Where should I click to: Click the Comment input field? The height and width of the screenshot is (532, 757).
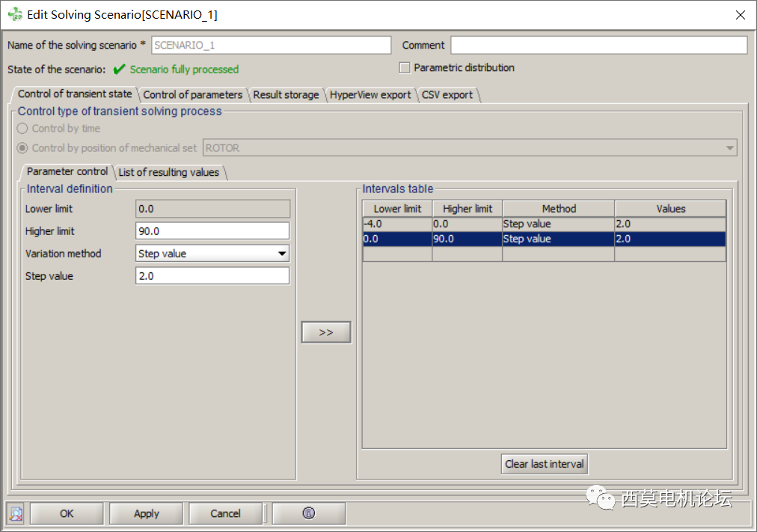coord(599,45)
